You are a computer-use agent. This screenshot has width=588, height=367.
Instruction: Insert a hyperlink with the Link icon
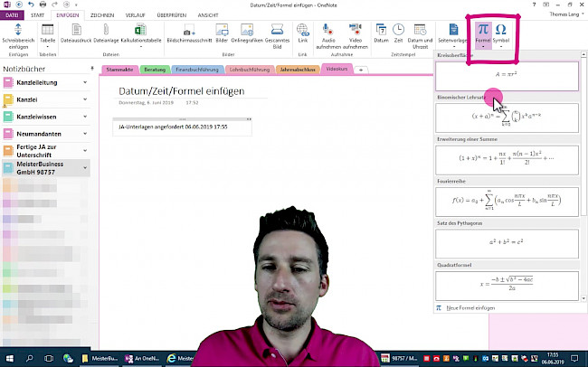302,32
